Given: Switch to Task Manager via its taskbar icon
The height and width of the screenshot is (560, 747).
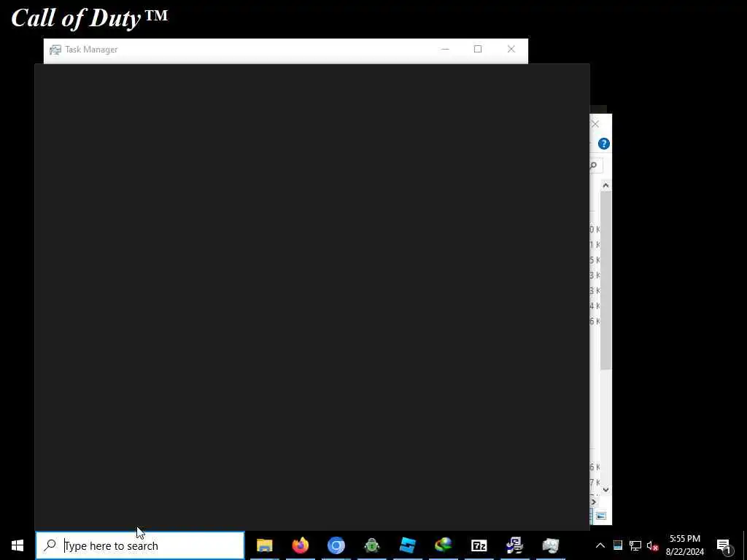Looking at the screenshot, I should (x=550, y=545).
